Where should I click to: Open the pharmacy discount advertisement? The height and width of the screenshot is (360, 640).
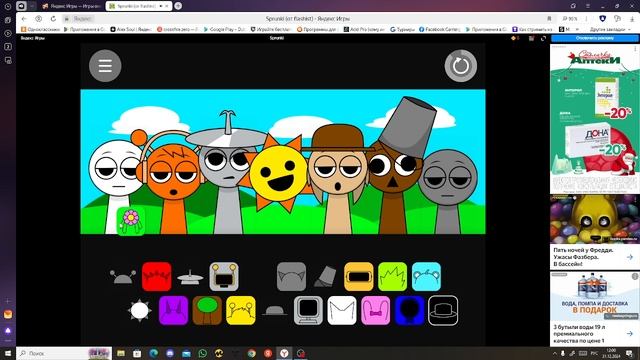[x=595, y=119]
